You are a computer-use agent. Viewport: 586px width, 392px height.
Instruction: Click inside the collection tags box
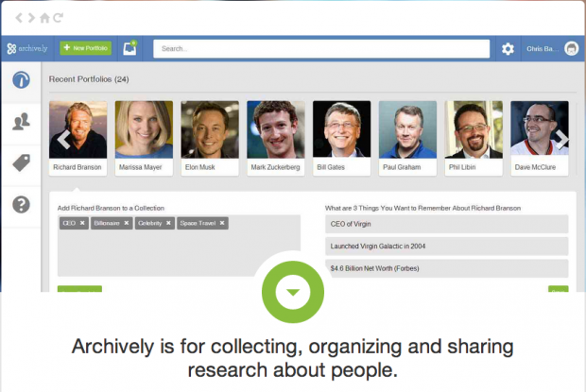pyautogui.click(x=179, y=247)
